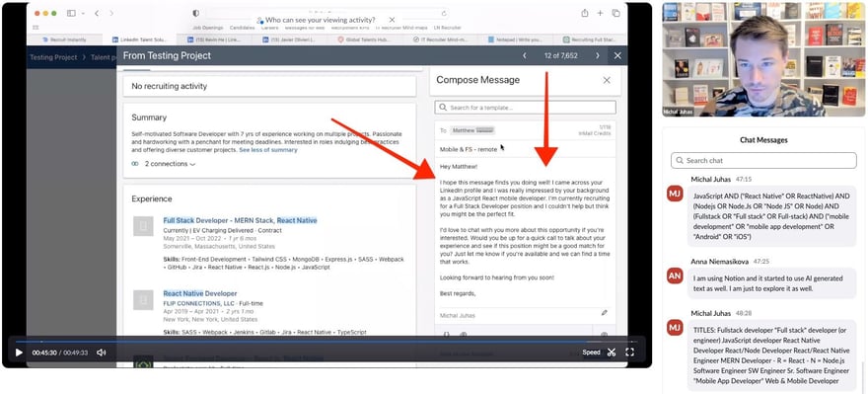868x394 pixels.
Task: Go forward with Safari forward arrow
Action: point(111,13)
